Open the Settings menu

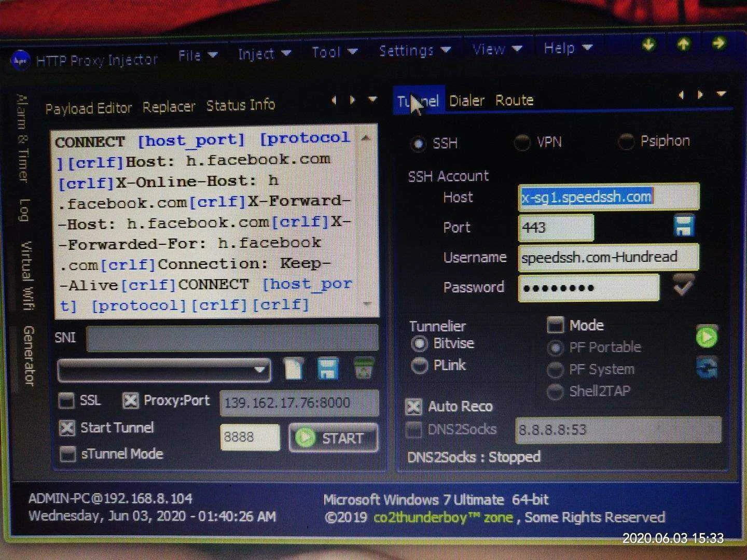415,50
